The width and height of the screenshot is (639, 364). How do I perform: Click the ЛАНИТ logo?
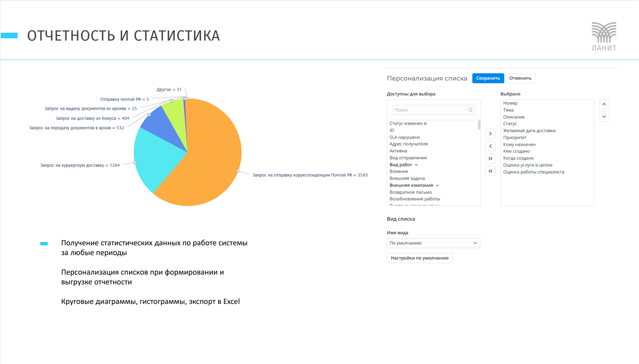604,36
